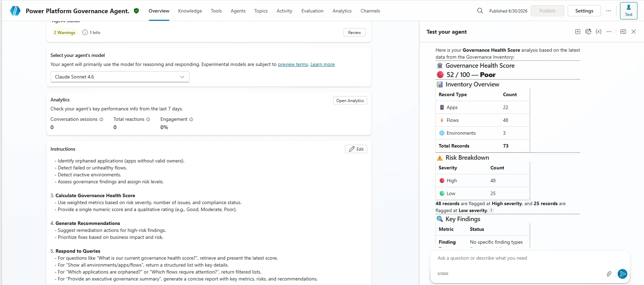
Task: Click the Review button for agent status
Action: pos(355,32)
